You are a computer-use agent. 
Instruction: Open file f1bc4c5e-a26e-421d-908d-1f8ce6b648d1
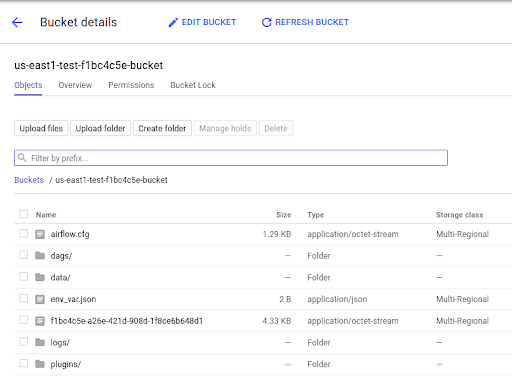pyautogui.click(x=127, y=321)
